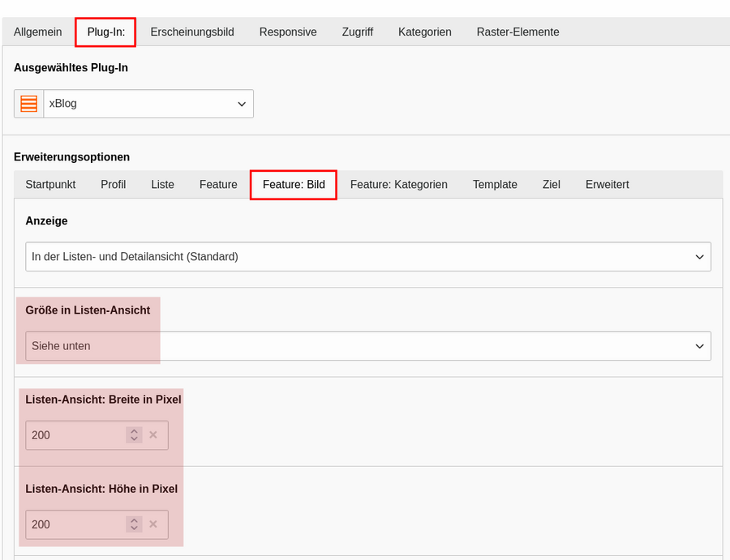Go to the Zugriff tab
Viewport: 730px width, 560px height.
[358, 32]
